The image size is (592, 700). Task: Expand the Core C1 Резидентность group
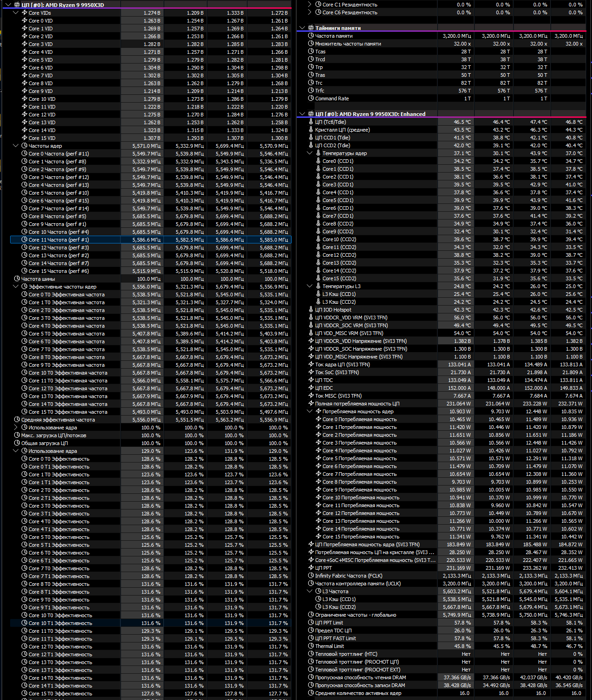point(310,5)
